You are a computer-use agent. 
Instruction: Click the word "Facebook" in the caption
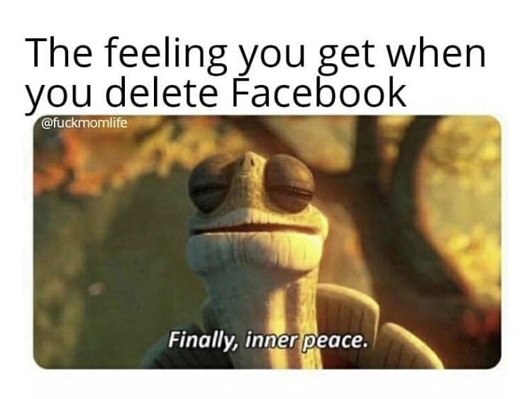(x=319, y=91)
